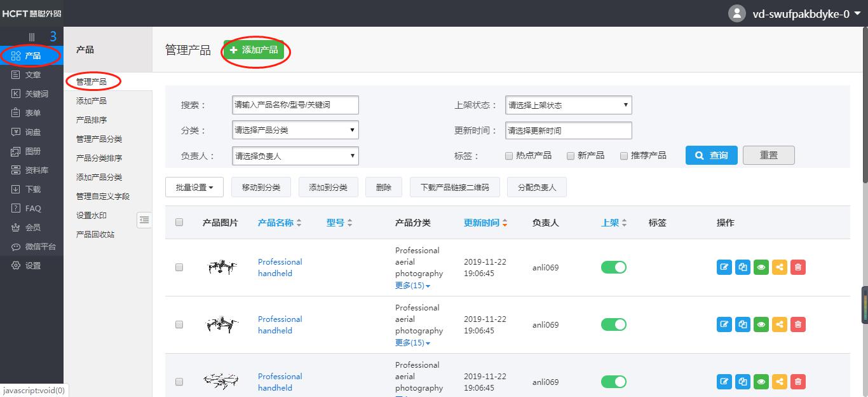Image resolution: width=868 pixels, height=397 pixels.
Task: Select 产品回收站 in the product submenu
Action: pyautogui.click(x=95, y=234)
